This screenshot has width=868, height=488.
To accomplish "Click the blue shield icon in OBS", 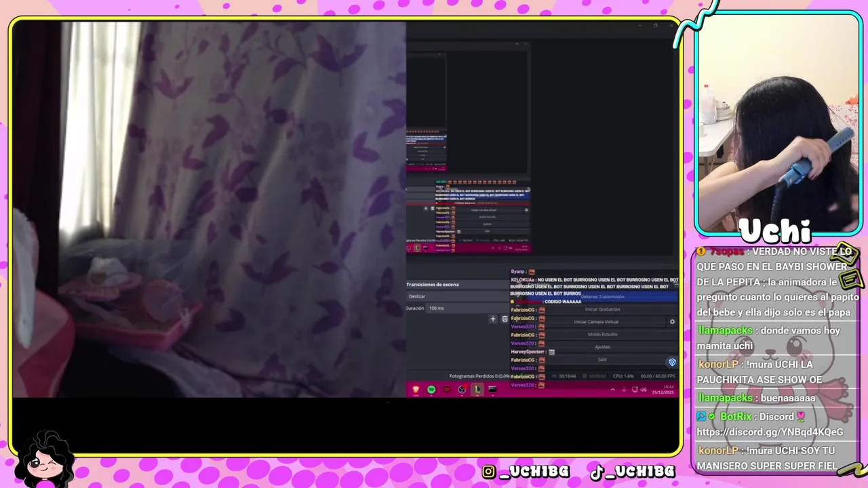I will 672,363.
